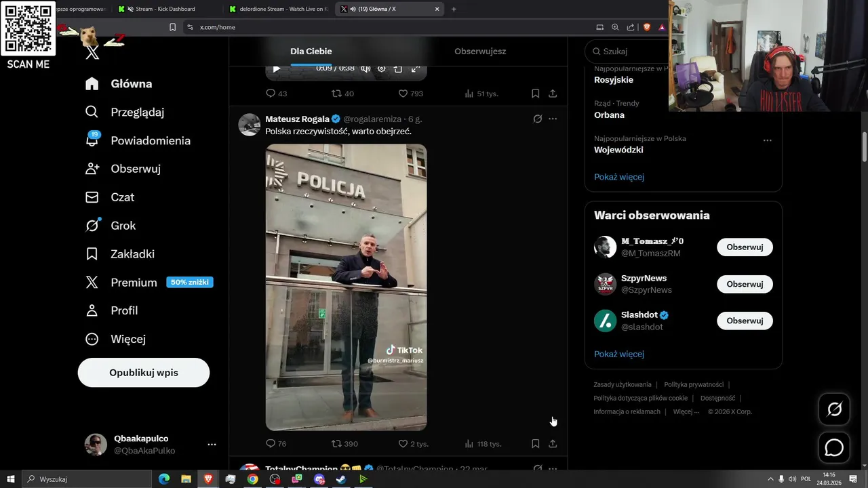Open the Zasady użytkowania footer link
Viewport: 868px width, 488px height.
point(623,384)
